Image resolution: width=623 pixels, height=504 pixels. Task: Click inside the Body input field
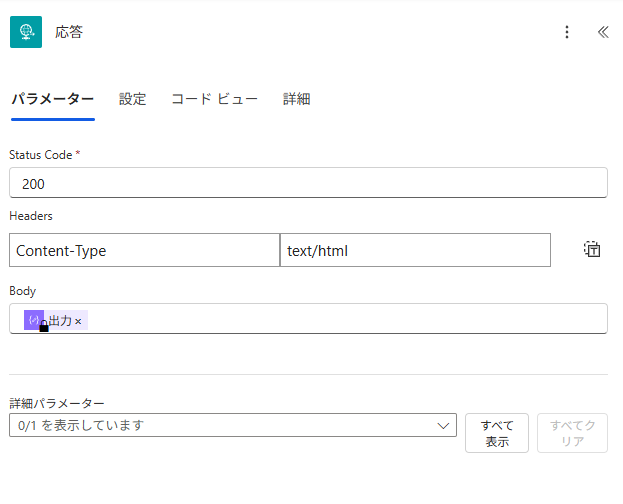[x=308, y=319]
